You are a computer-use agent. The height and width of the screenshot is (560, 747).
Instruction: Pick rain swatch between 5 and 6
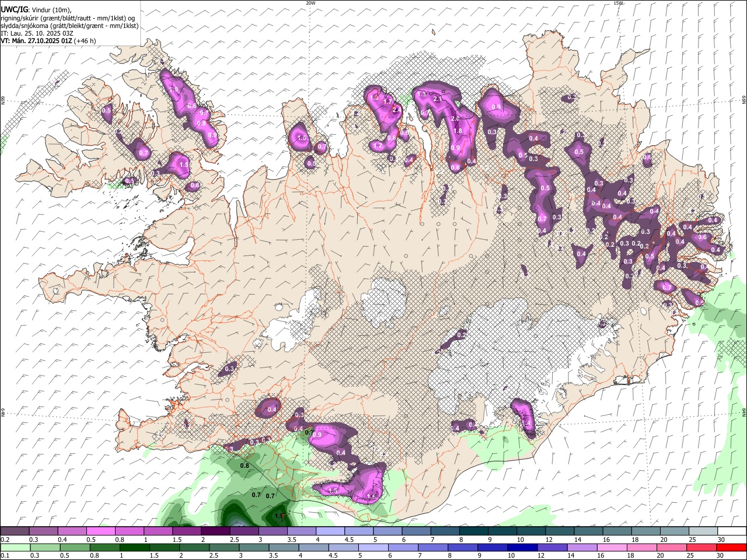373,547
